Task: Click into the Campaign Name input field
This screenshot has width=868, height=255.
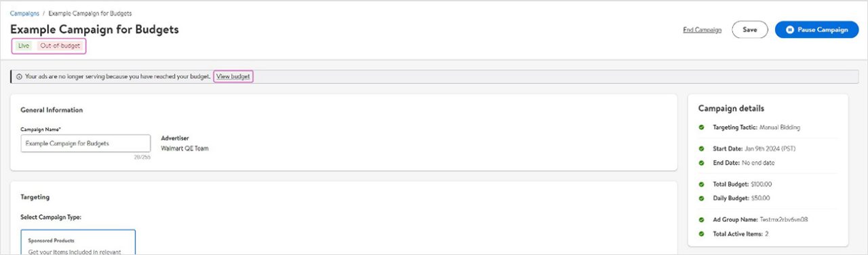Action: coord(85,143)
